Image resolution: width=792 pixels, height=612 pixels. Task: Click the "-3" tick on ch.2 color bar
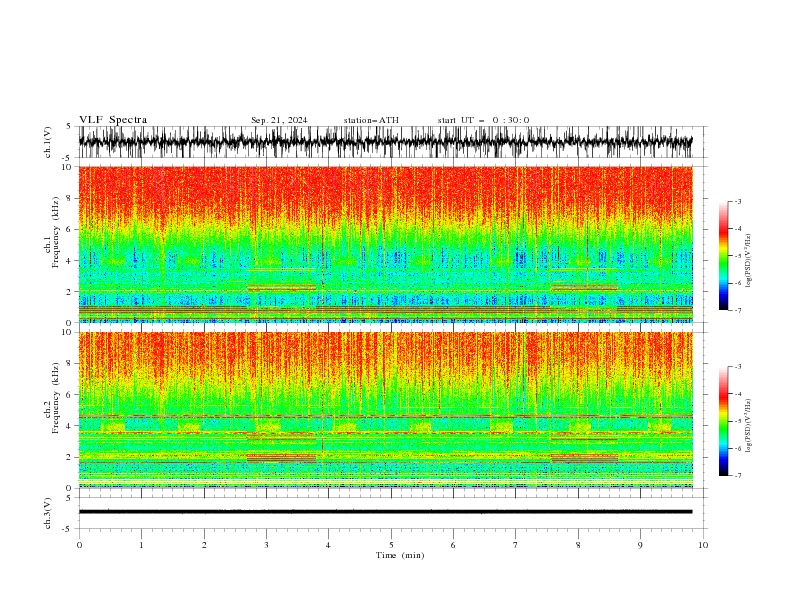point(737,367)
